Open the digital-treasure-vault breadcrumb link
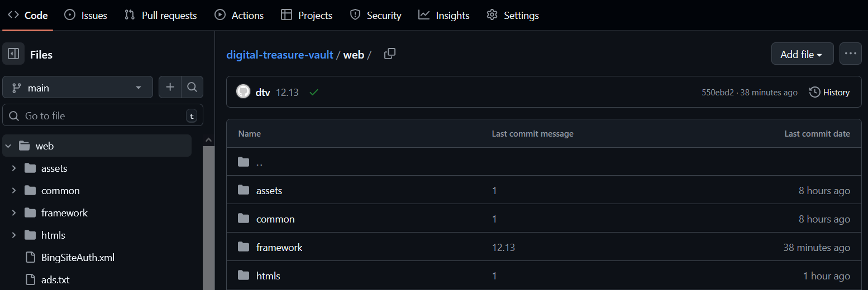The width and height of the screenshot is (868, 290). 279,55
